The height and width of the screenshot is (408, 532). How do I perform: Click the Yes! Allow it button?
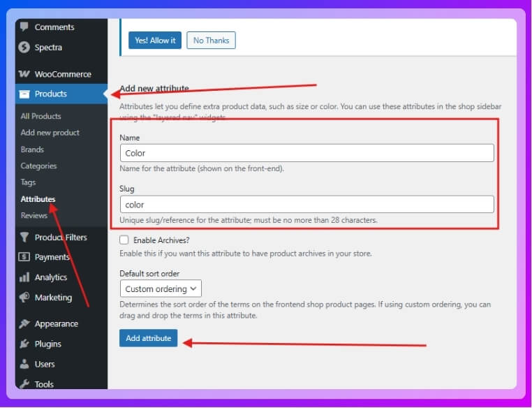pyautogui.click(x=155, y=41)
